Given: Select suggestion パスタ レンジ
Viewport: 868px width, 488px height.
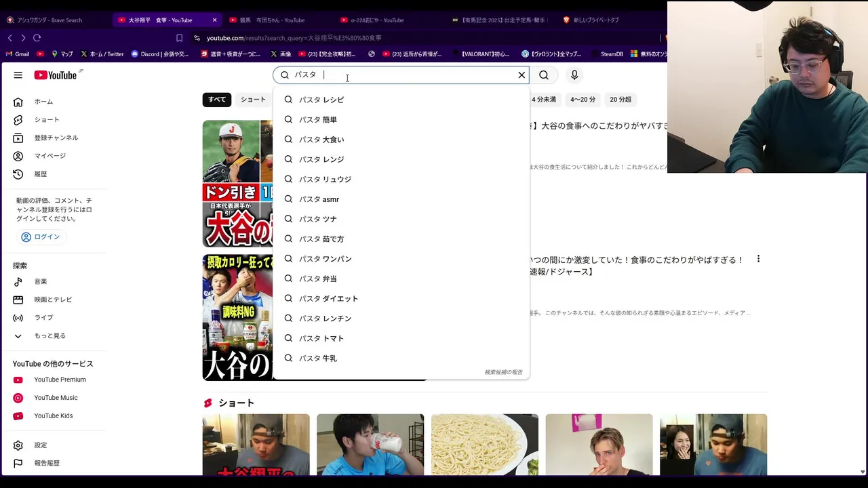Looking at the screenshot, I should 401,159.
